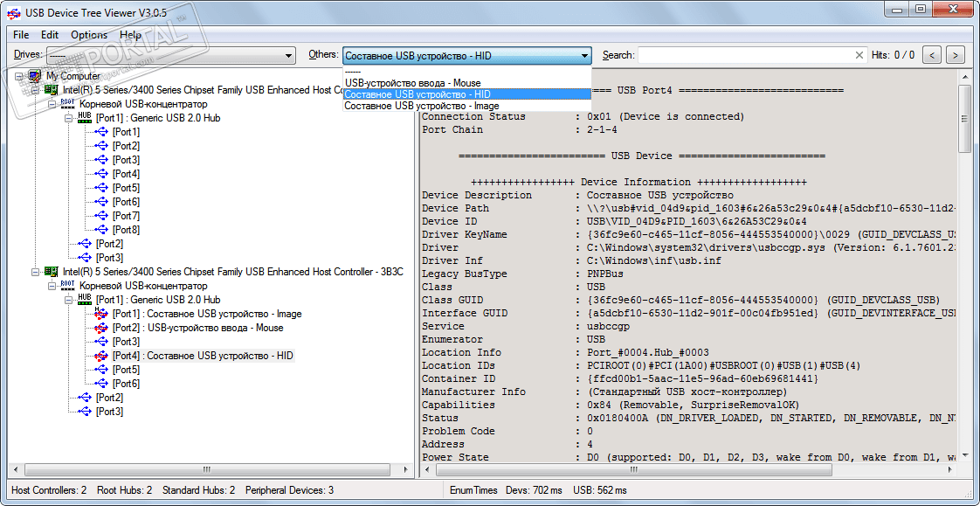Click USB icon of [Port8]
The image size is (980, 506).
[x=100, y=230]
